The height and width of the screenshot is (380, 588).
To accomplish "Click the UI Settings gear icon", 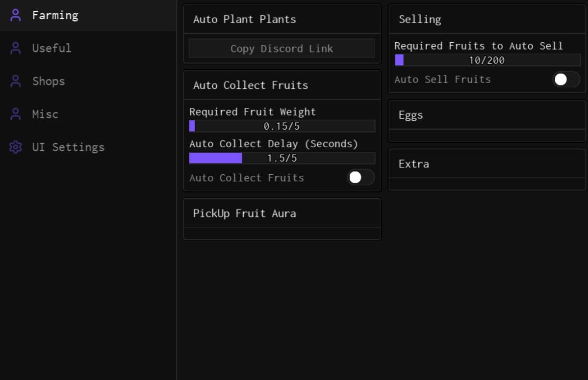I will click(x=15, y=147).
